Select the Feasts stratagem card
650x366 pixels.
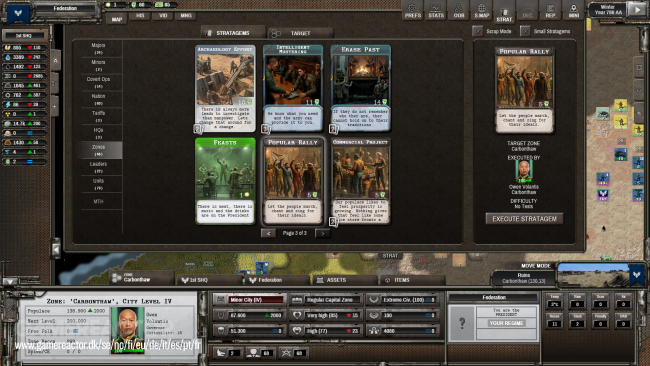(225, 181)
